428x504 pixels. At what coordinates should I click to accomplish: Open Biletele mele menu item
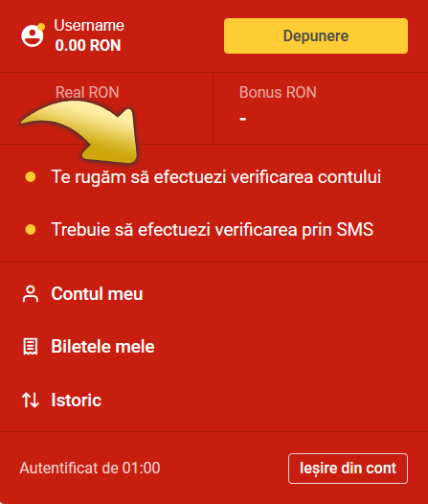[102, 347]
